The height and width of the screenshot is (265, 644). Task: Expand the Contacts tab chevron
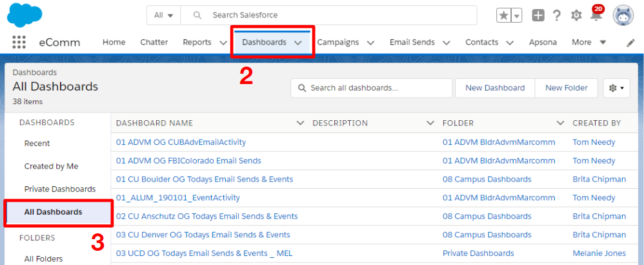[x=510, y=43]
